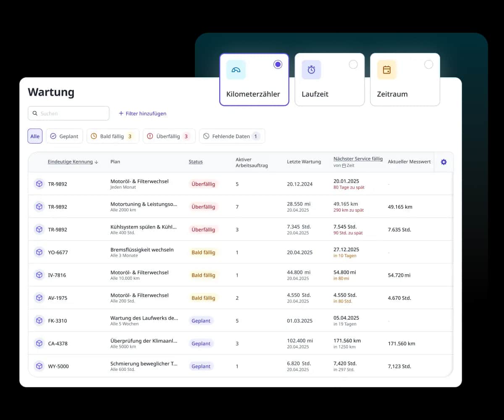Open table column settings gear

(444, 162)
